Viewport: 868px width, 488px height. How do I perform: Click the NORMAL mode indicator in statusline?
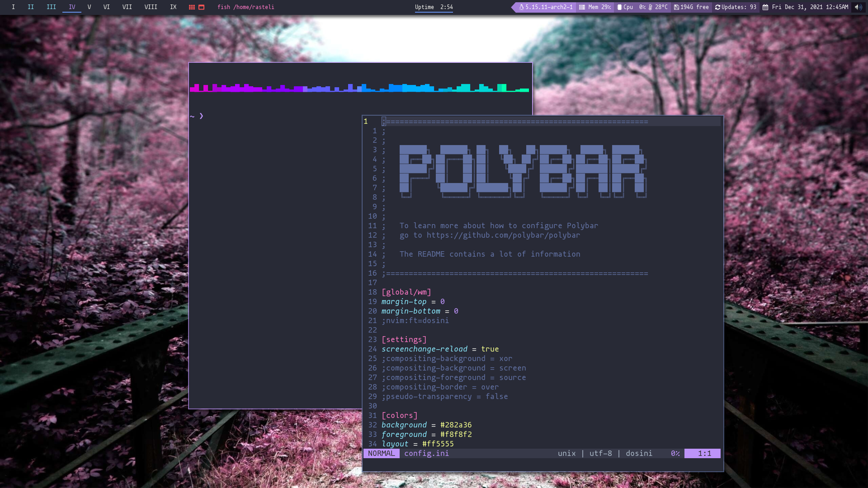(x=382, y=454)
